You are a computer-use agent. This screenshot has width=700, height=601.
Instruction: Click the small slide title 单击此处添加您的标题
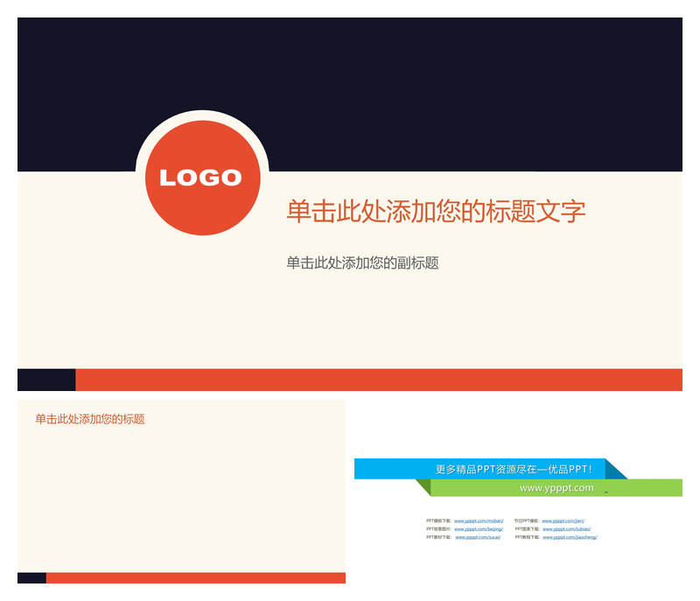tap(90, 419)
